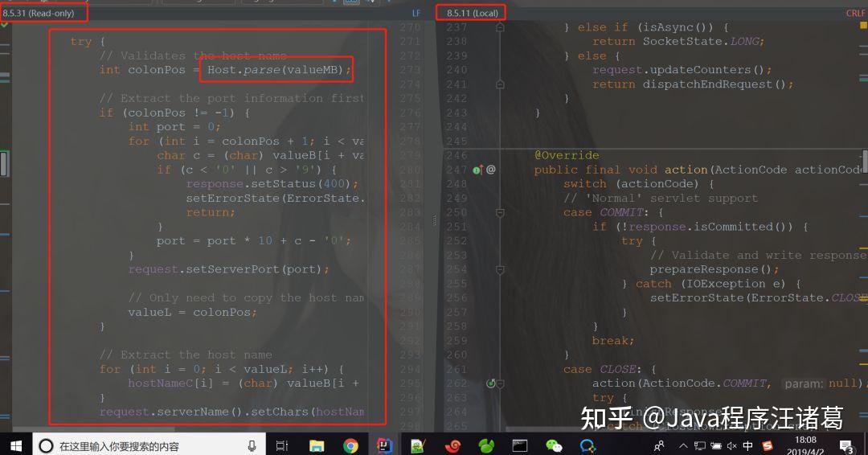The width and height of the screenshot is (868, 455).
Task: Open the Windows Start menu
Action: coord(15,445)
